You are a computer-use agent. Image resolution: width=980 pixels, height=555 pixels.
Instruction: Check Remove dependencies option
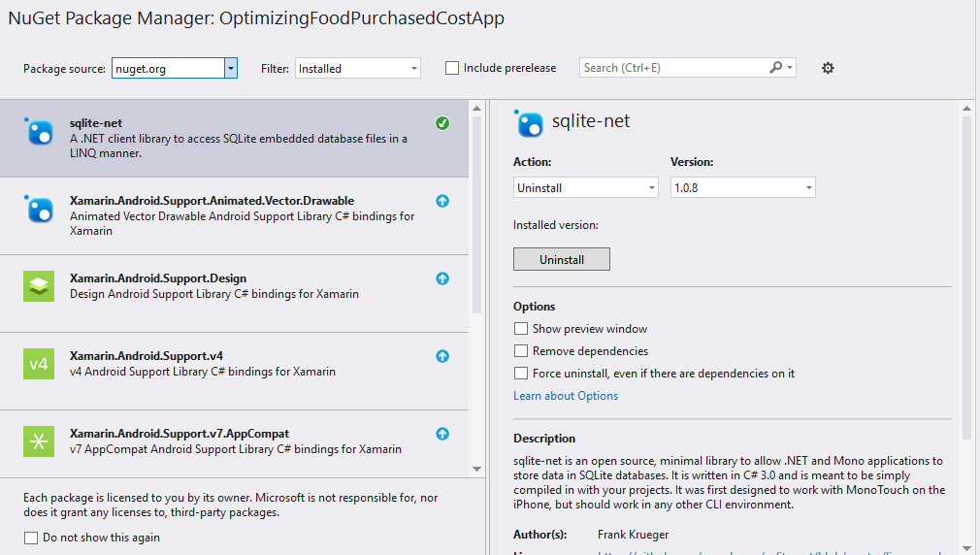[521, 350]
